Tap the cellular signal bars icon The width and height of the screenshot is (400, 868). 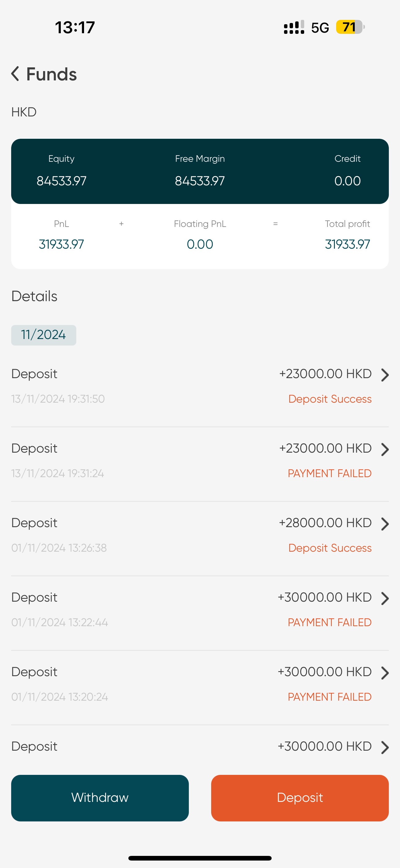point(294,27)
